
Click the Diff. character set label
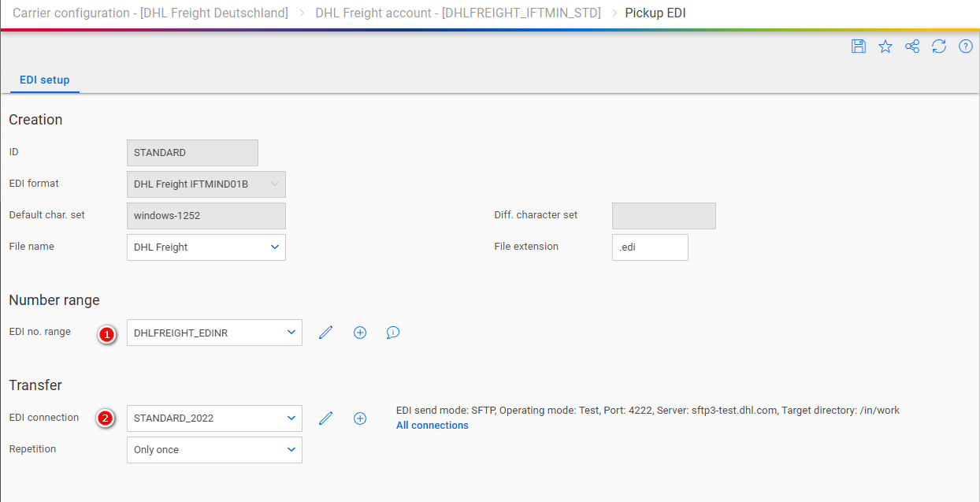536,215
